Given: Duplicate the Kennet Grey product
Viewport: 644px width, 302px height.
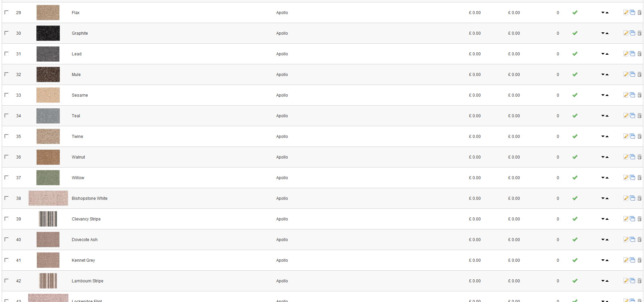Looking at the screenshot, I should point(632,260).
